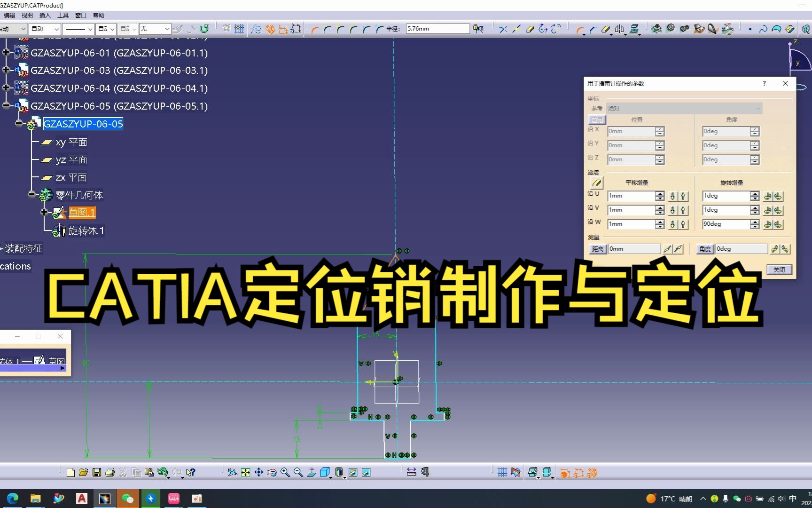The height and width of the screenshot is (508, 812).
Task: Click the Normal View icon
Action: point(312,472)
